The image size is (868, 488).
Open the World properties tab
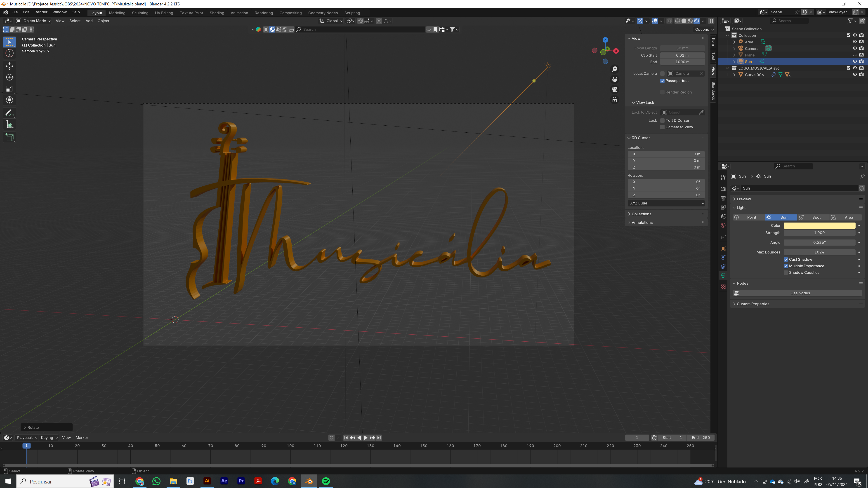723,225
